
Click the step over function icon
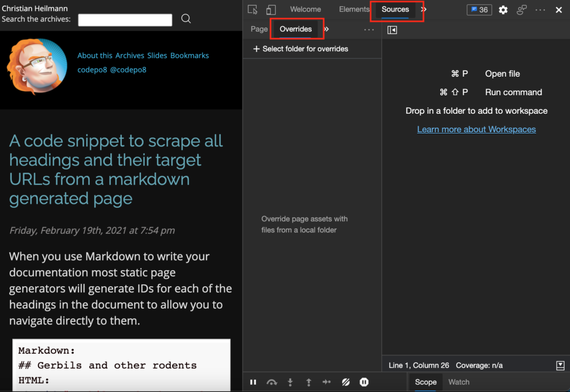(x=272, y=382)
